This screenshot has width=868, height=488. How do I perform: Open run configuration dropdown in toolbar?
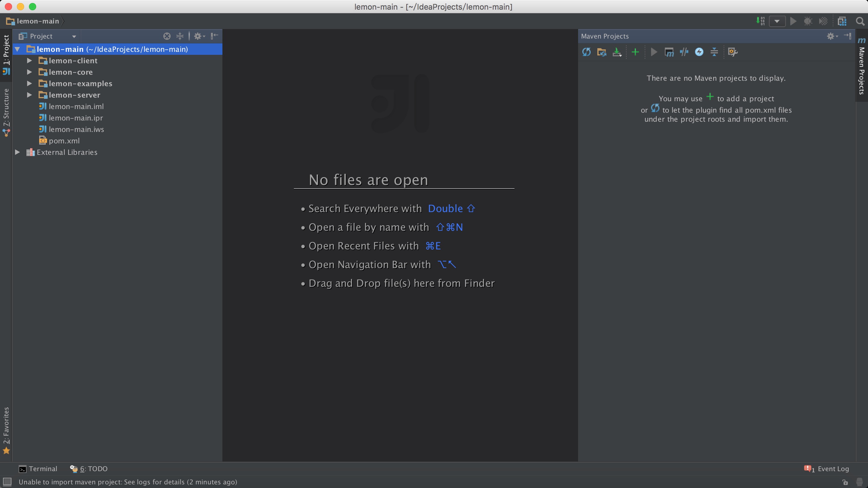[x=777, y=21]
